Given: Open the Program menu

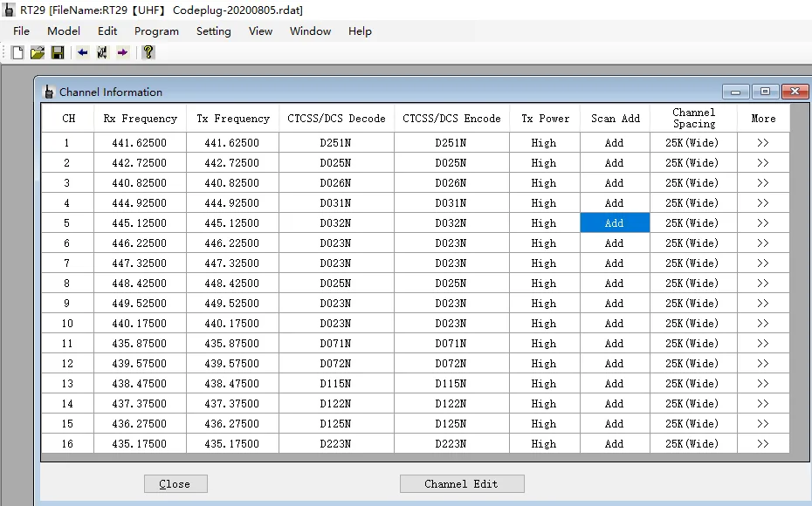Looking at the screenshot, I should (156, 31).
